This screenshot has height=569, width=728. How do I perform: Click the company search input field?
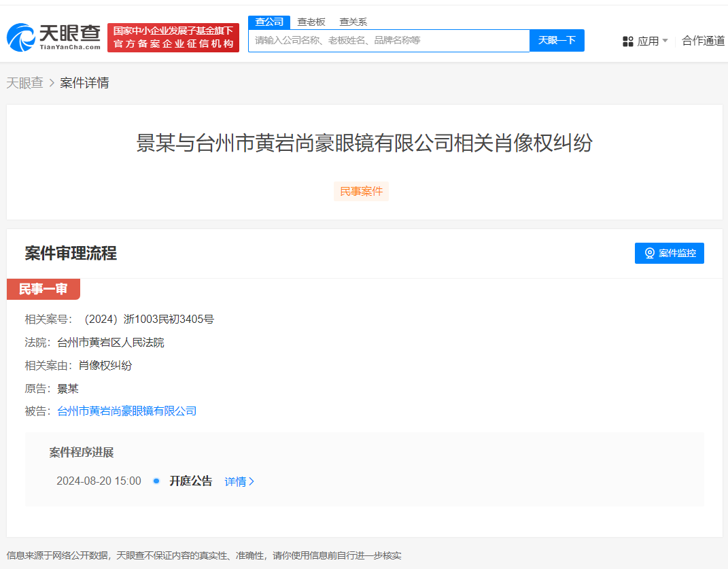(x=387, y=40)
